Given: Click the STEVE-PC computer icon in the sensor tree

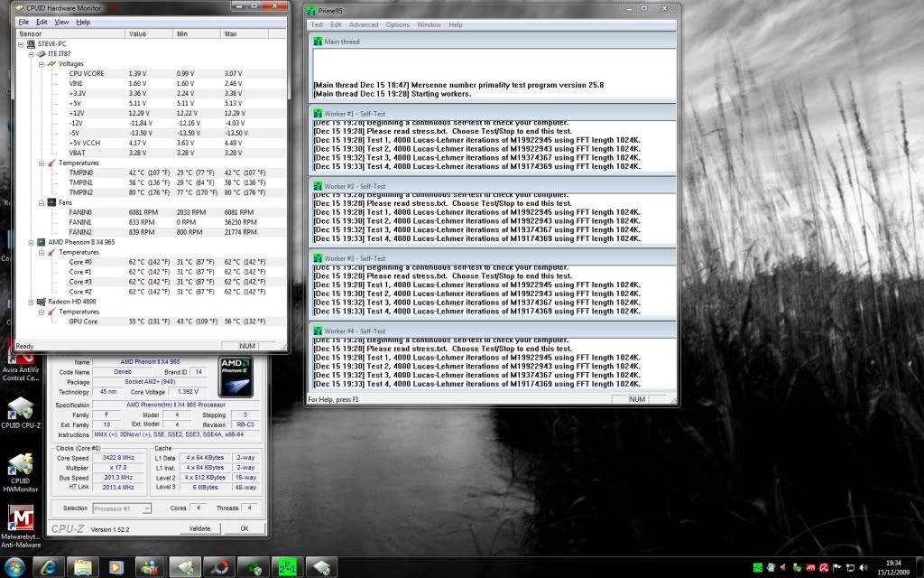Looking at the screenshot, I should click(31, 43).
